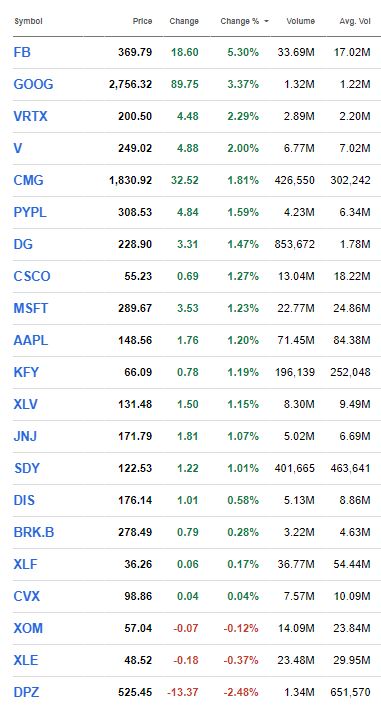The width and height of the screenshot is (381, 710).
Task: Click the sort arrow beside Change %
Action: pos(266,21)
